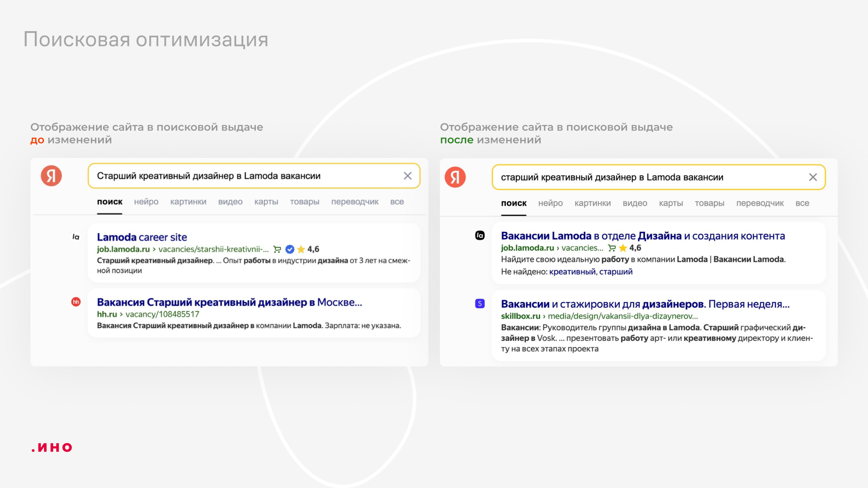This screenshot has height=488, width=868.
Task: Click the Yandex logo in left panel
Action: pos(51,176)
